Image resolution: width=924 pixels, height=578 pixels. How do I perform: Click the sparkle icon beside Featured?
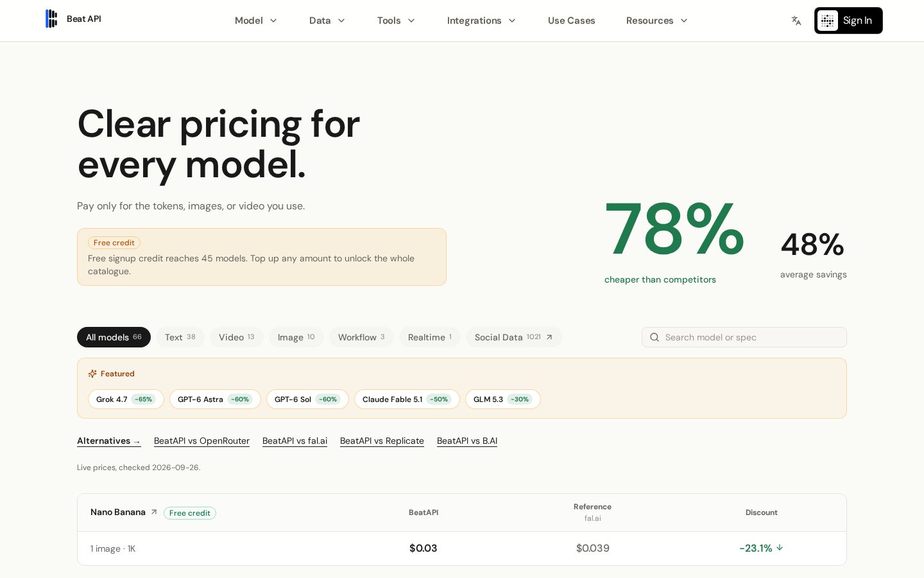pyautogui.click(x=92, y=374)
